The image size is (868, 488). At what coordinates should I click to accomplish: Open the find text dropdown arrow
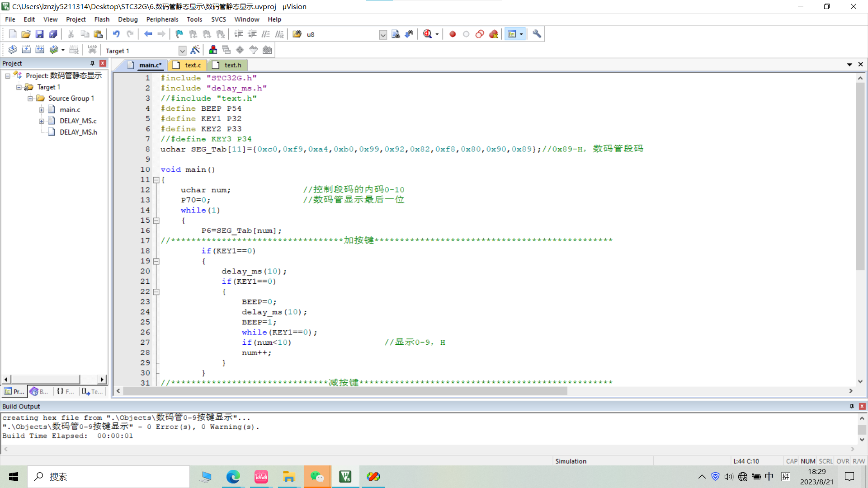click(x=383, y=34)
